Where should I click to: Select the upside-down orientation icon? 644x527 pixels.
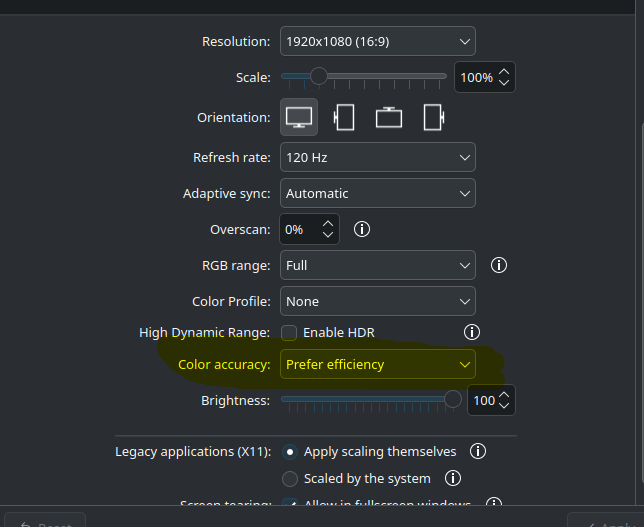pyautogui.click(x=389, y=117)
